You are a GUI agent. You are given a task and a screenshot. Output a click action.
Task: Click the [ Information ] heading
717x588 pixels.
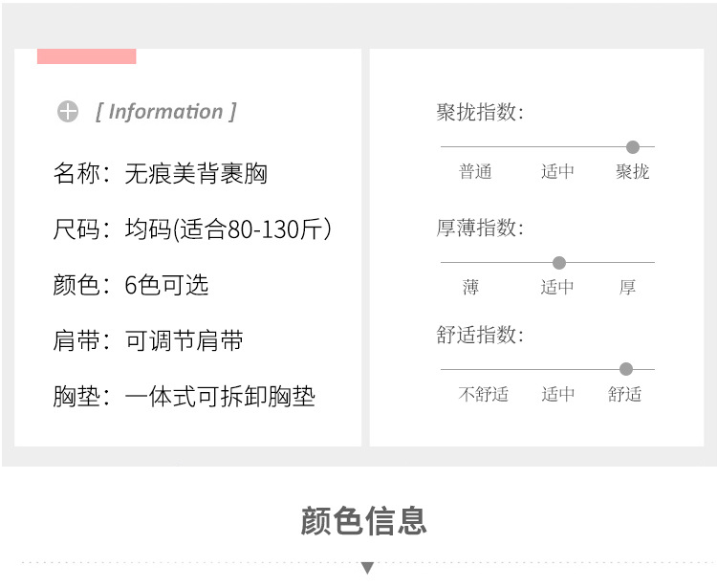166,112
